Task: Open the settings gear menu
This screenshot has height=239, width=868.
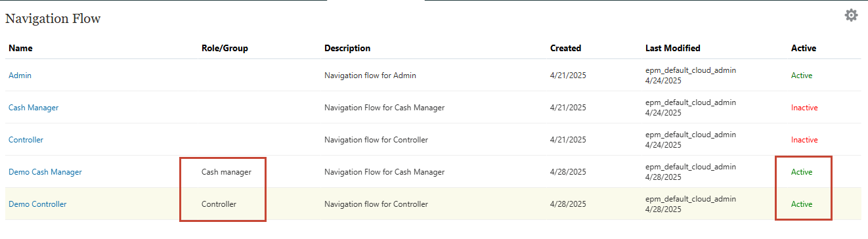Action: tap(851, 15)
